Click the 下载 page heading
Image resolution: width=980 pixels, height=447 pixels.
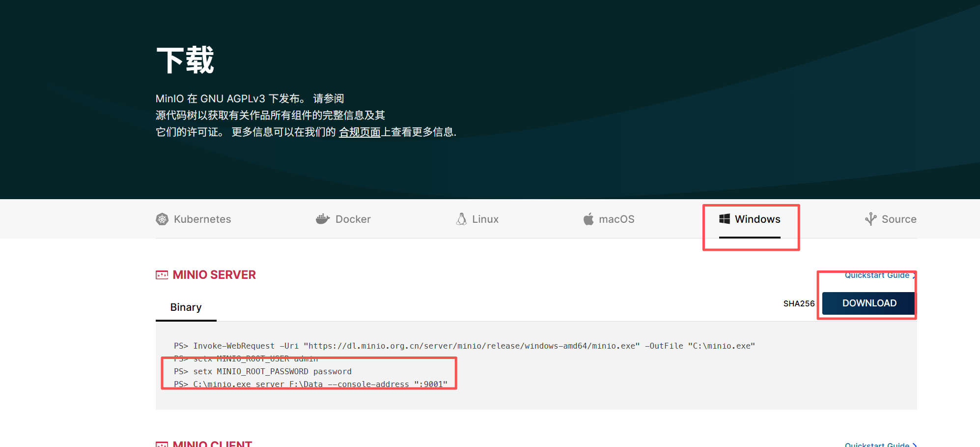coord(185,60)
